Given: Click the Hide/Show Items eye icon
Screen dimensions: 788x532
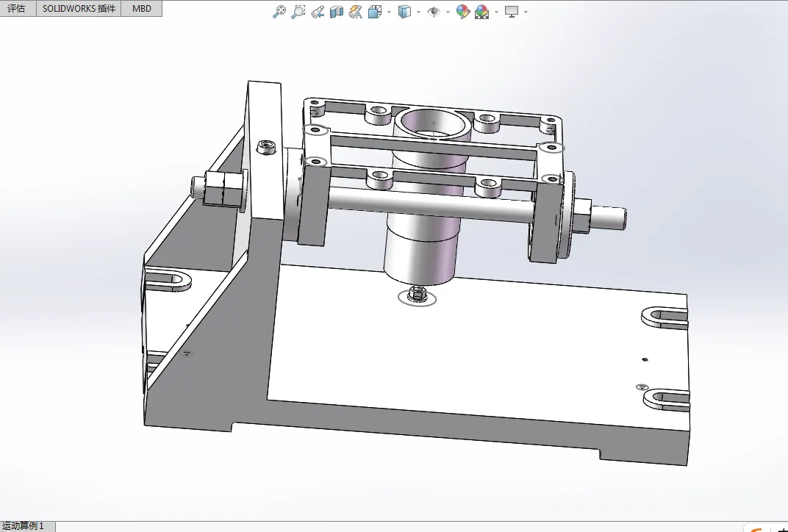Looking at the screenshot, I should pos(433,12).
